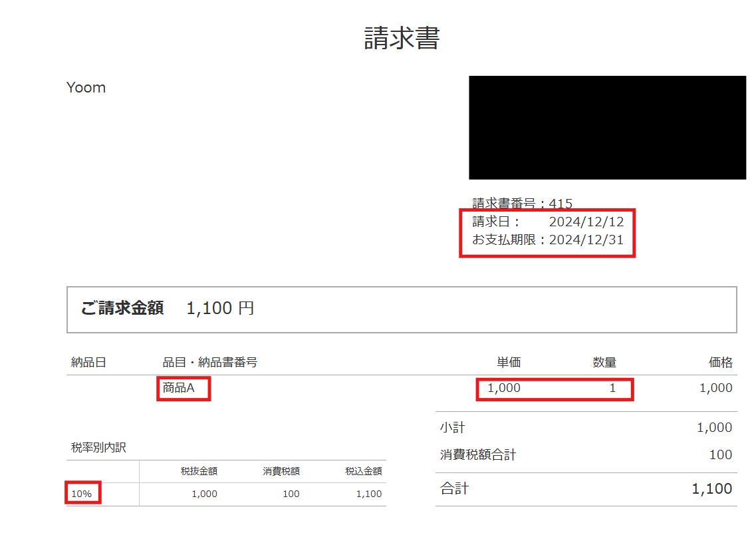756x533 pixels.
Task: Click the unit price 1,000 value
Action: tap(504, 388)
